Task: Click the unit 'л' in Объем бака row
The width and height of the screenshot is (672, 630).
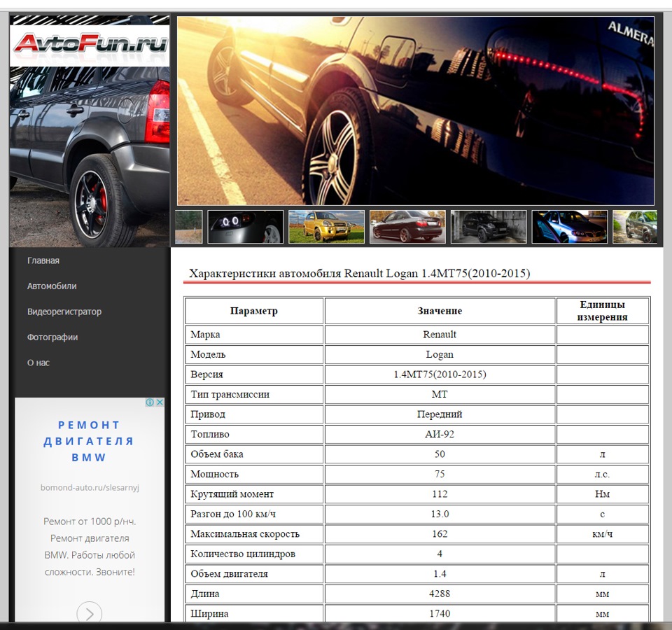Action: pos(602,454)
